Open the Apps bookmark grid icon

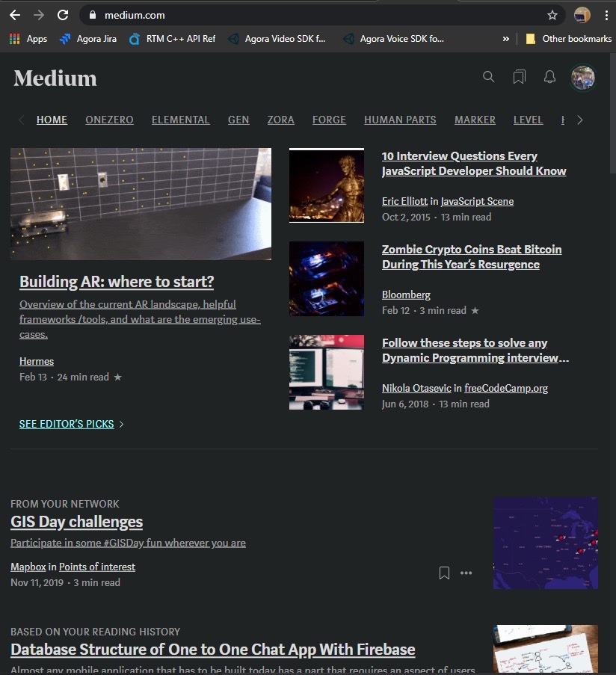[x=15, y=39]
